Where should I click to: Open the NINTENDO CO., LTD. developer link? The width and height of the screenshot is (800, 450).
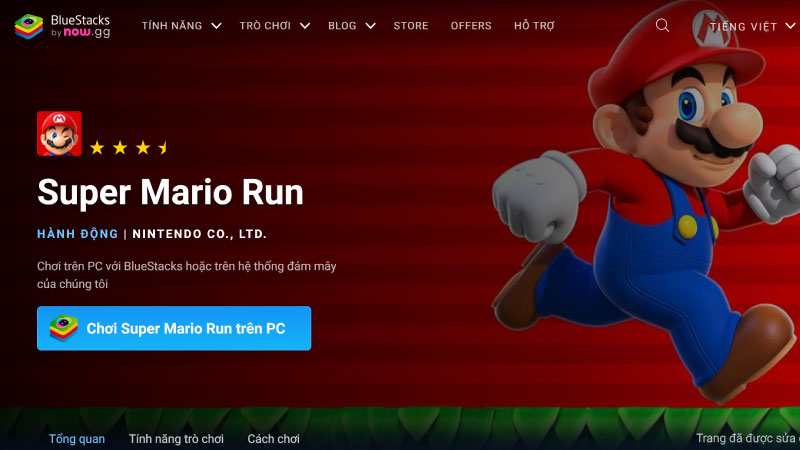coord(199,234)
